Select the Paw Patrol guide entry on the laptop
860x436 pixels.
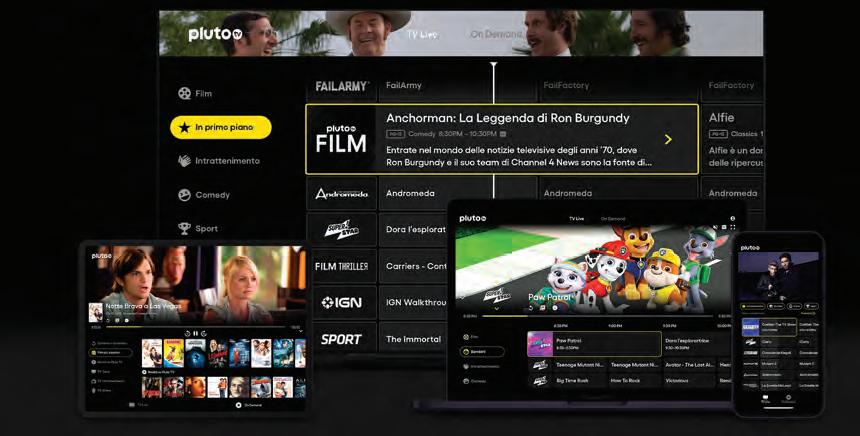pos(594,344)
